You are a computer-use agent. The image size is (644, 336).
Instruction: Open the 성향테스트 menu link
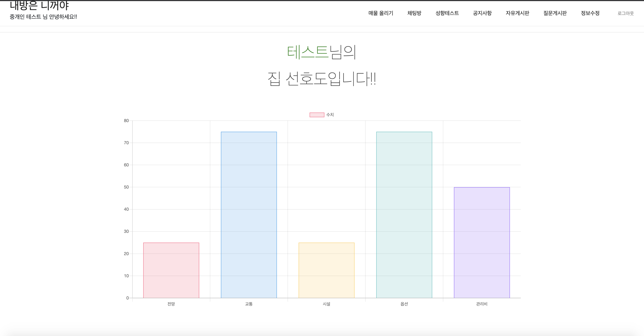[447, 13]
